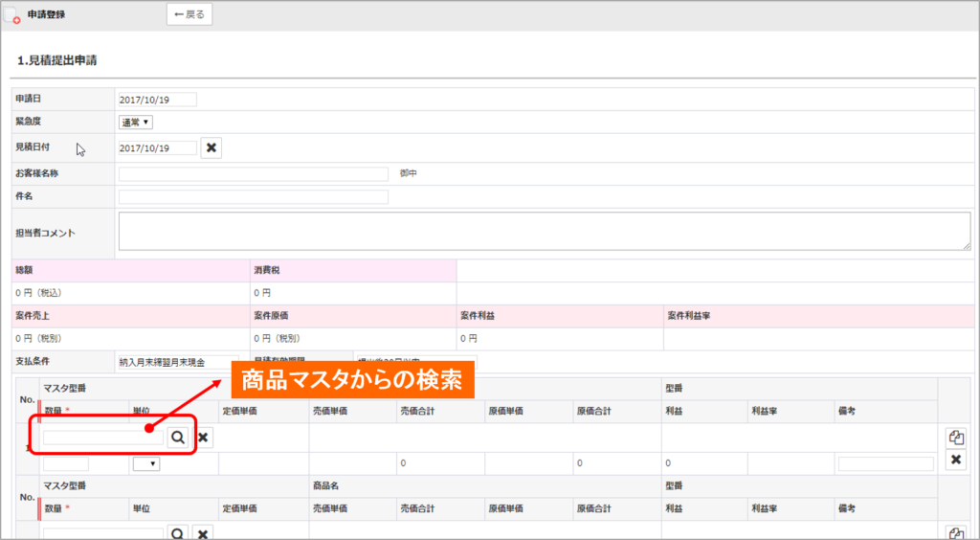Viewport: 980px width, 540px height.
Task: Edit the 申請日 date field
Action: coord(158,100)
